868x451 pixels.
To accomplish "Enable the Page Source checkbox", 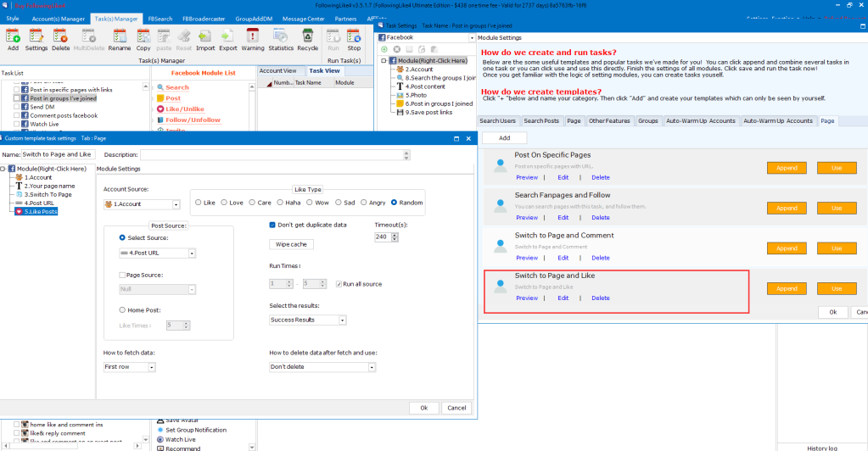I will point(122,275).
